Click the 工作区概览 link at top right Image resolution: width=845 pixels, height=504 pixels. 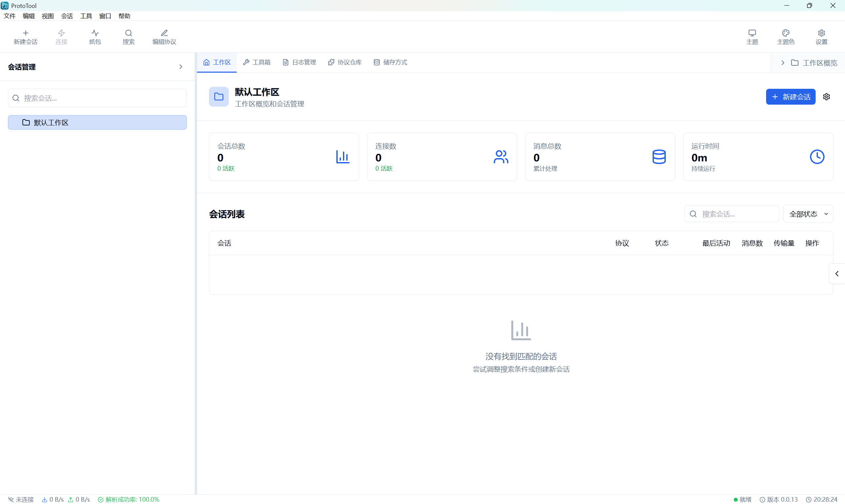click(x=819, y=62)
